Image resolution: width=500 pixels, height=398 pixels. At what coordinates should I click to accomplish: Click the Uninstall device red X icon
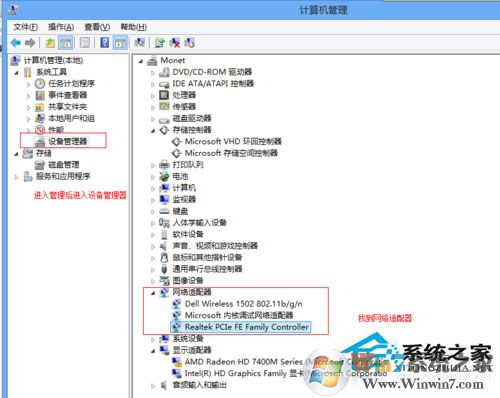point(175,43)
